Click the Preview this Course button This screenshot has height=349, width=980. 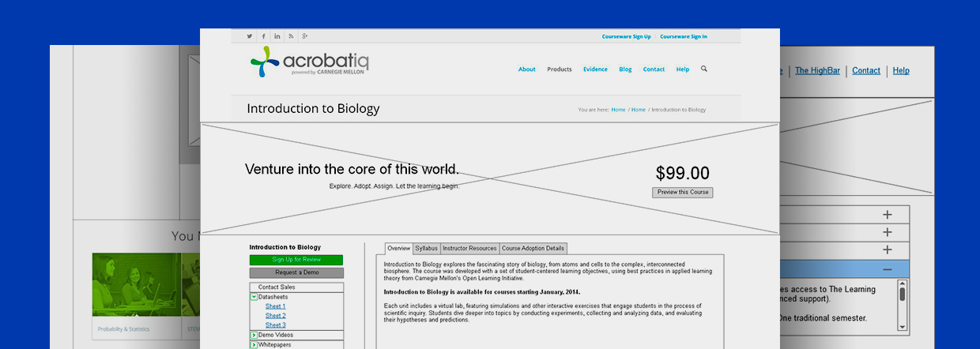click(x=683, y=193)
